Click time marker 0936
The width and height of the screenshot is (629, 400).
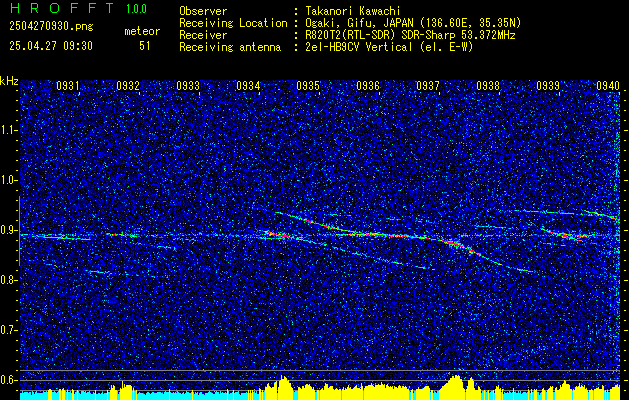pyautogui.click(x=368, y=85)
